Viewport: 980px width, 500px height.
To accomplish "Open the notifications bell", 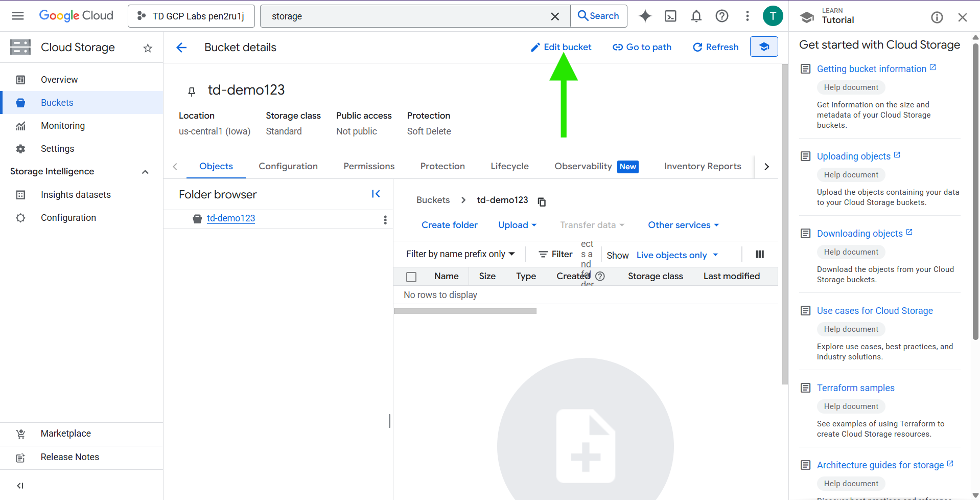I will click(696, 16).
